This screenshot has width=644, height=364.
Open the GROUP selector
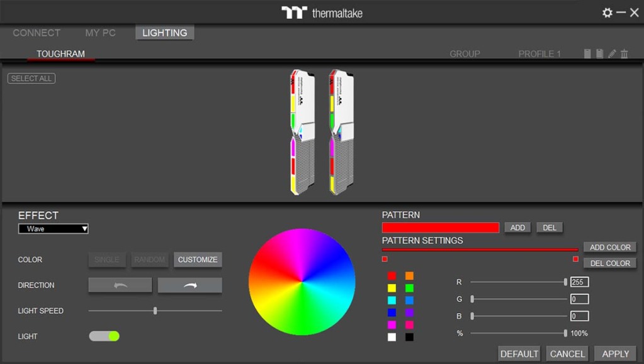click(465, 54)
